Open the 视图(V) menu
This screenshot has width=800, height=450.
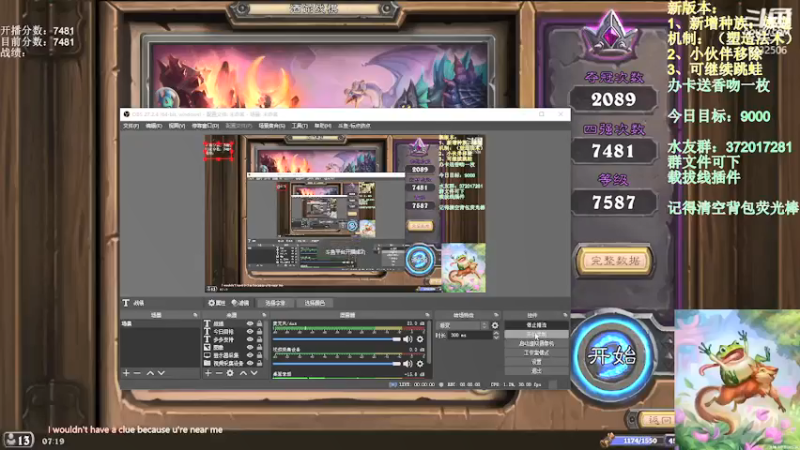pos(177,126)
